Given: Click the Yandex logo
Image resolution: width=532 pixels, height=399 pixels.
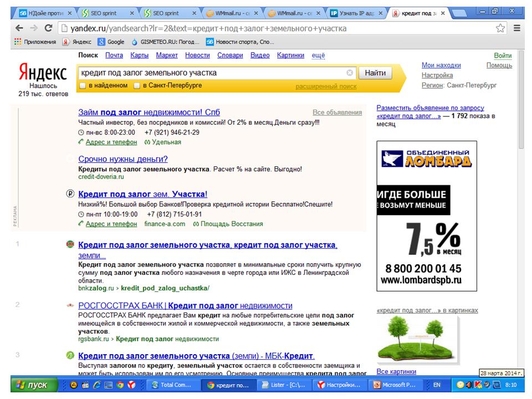Looking at the screenshot, I should click(x=43, y=71).
